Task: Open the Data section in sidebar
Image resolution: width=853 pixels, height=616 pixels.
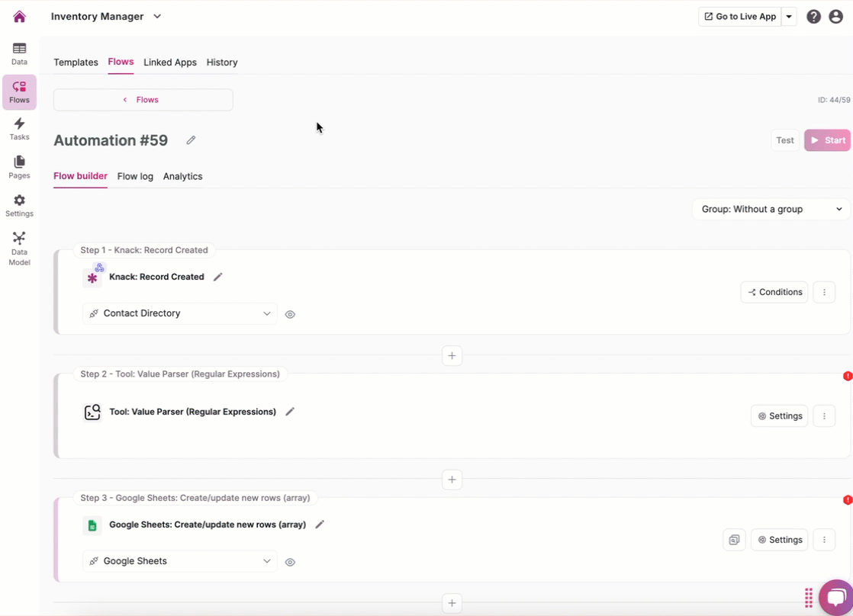Action: pos(19,54)
